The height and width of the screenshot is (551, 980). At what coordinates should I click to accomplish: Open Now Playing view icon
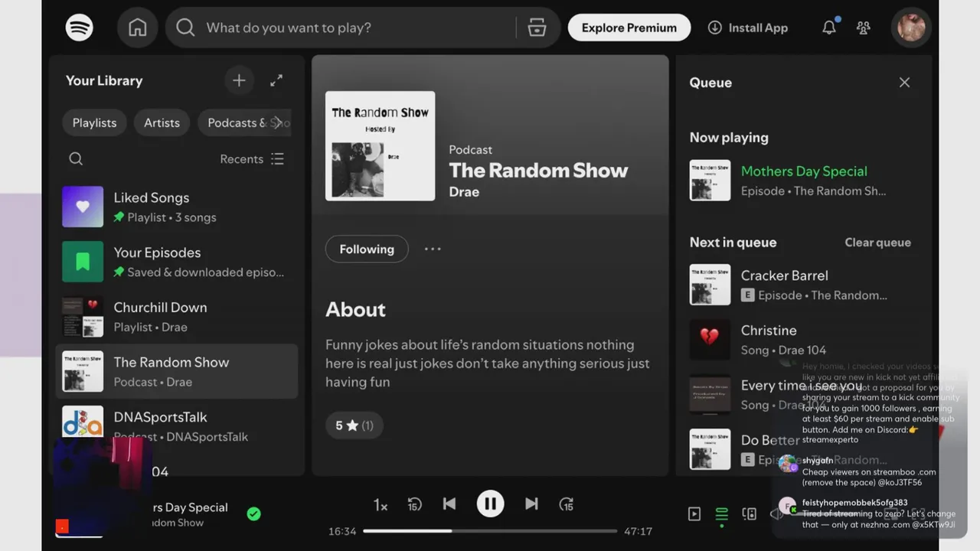(x=694, y=514)
